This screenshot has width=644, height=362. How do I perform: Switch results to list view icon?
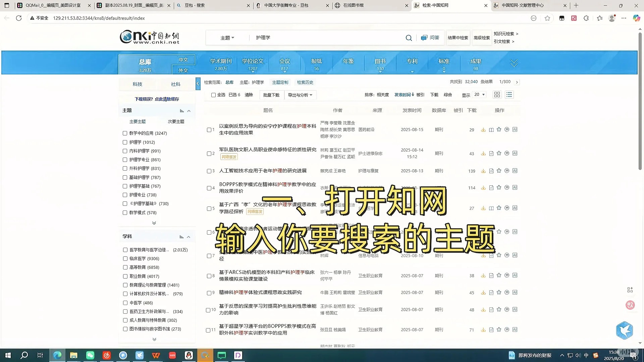[x=509, y=95]
